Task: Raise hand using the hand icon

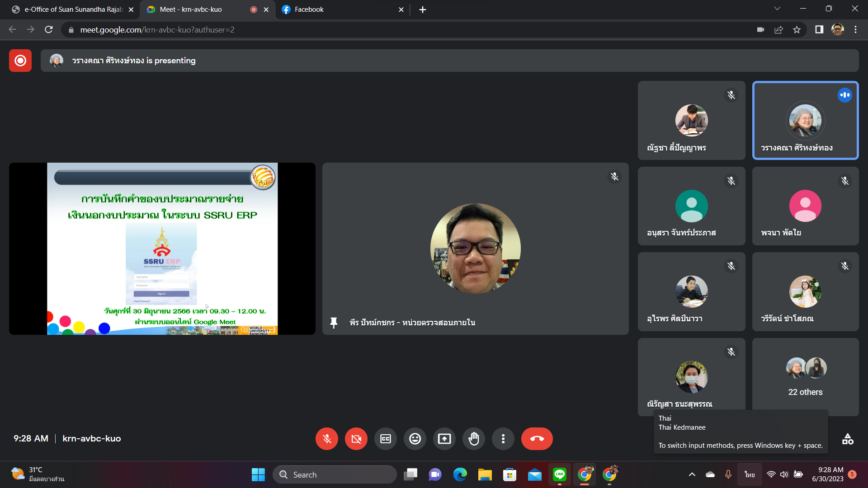Action: click(474, 439)
